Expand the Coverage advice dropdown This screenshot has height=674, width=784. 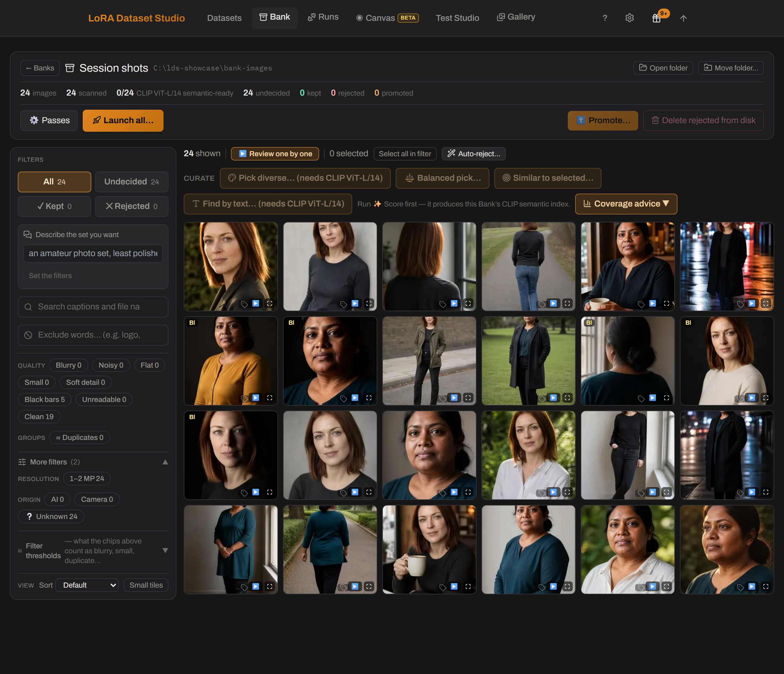pyautogui.click(x=626, y=204)
